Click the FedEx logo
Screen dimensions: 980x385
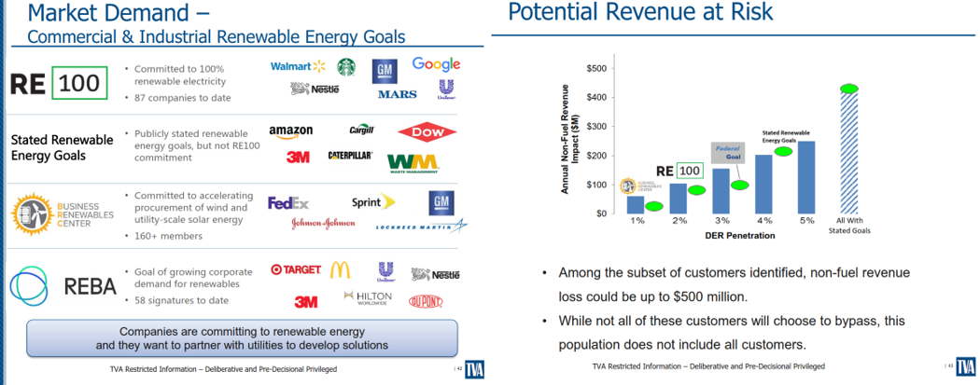pos(287,203)
